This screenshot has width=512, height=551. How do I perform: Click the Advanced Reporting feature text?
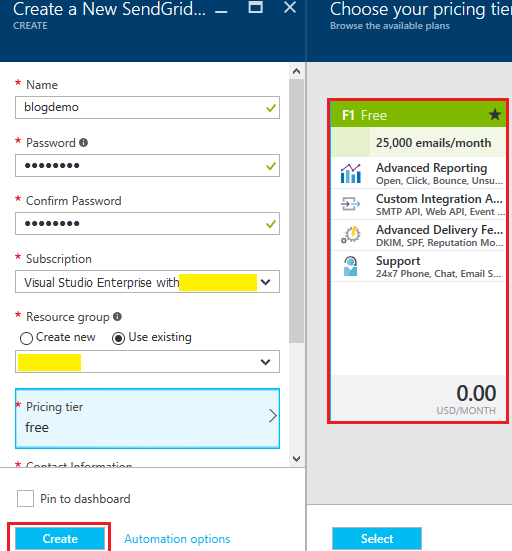[431, 168]
